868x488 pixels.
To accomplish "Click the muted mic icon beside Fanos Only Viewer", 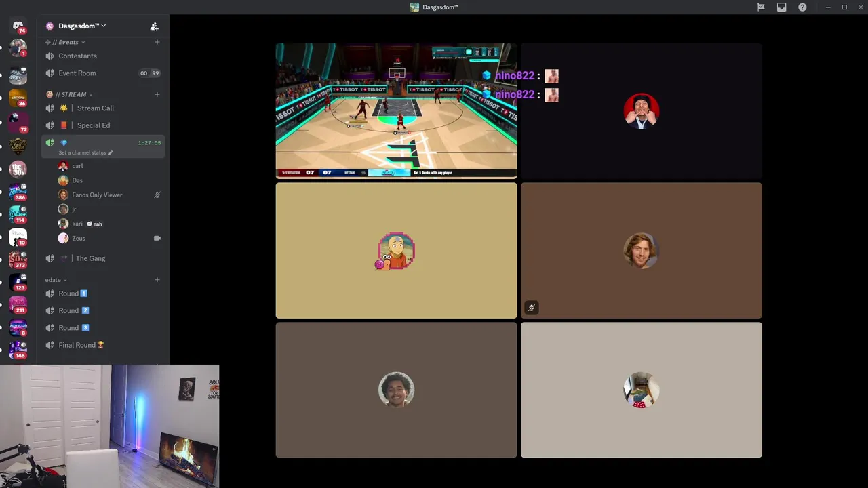I will click(157, 195).
